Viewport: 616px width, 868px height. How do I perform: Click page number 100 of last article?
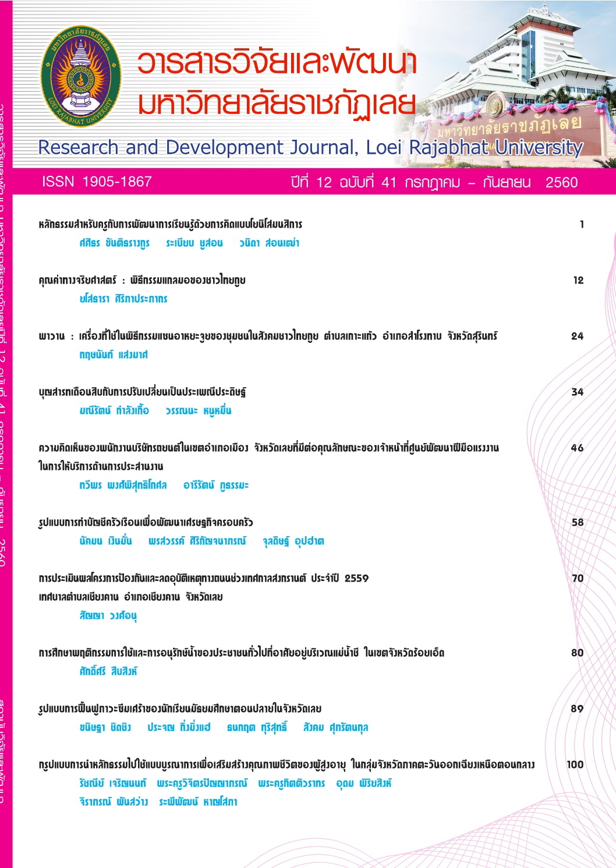[575, 764]
